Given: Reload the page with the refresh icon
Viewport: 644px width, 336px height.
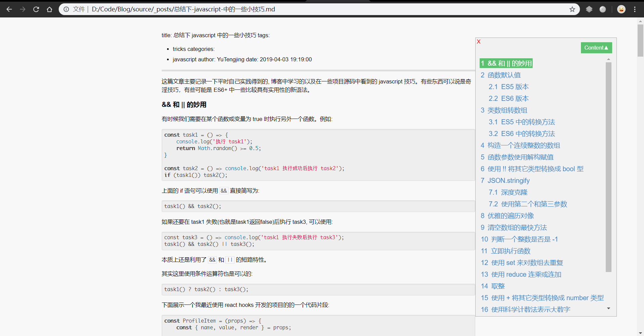Looking at the screenshot, I should 36,9.
